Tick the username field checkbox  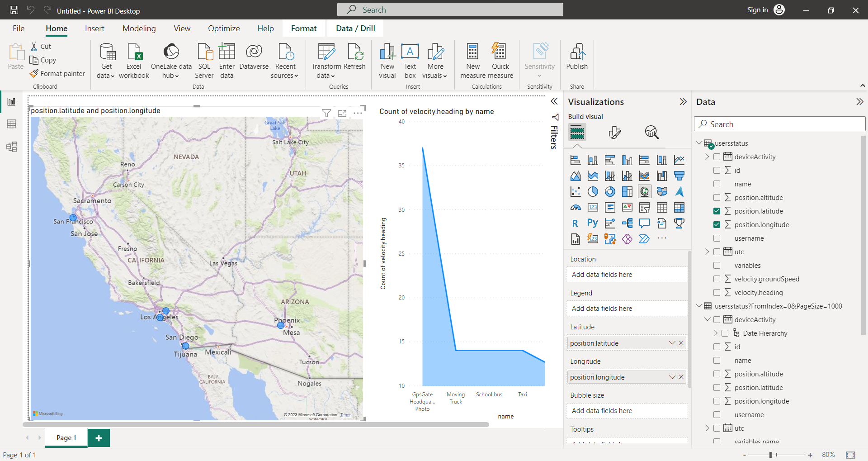(x=717, y=238)
